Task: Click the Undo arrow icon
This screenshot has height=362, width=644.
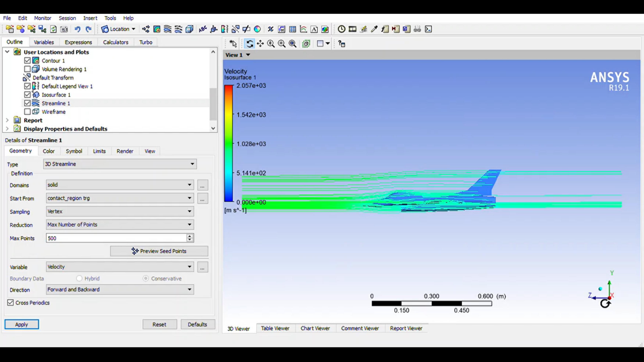Action: tap(77, 29)
